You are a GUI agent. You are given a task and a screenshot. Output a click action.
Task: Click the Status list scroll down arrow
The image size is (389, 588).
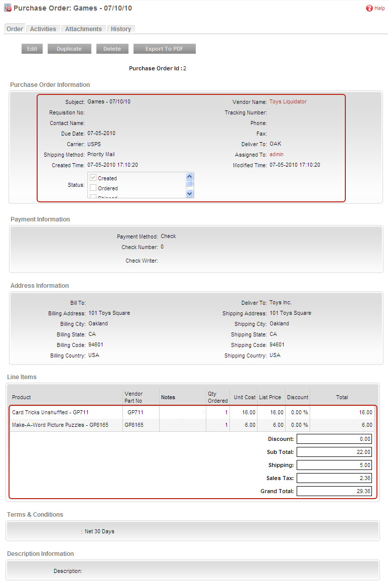190,193
